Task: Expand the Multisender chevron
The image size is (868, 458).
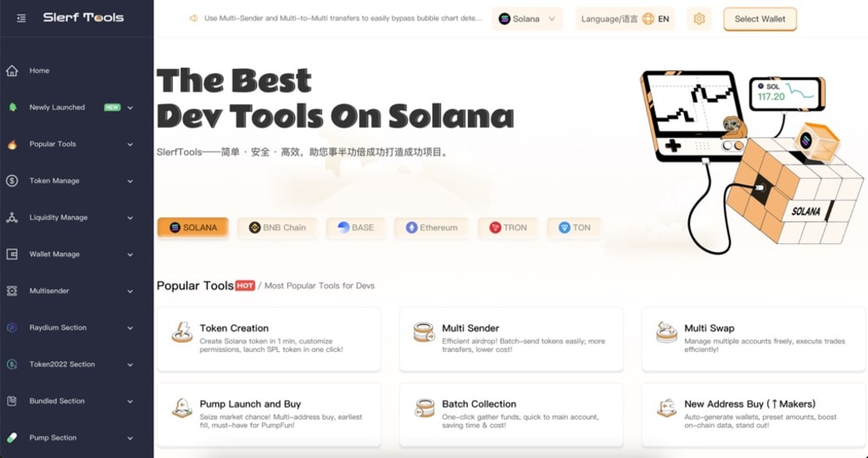Action: (130, 291)
